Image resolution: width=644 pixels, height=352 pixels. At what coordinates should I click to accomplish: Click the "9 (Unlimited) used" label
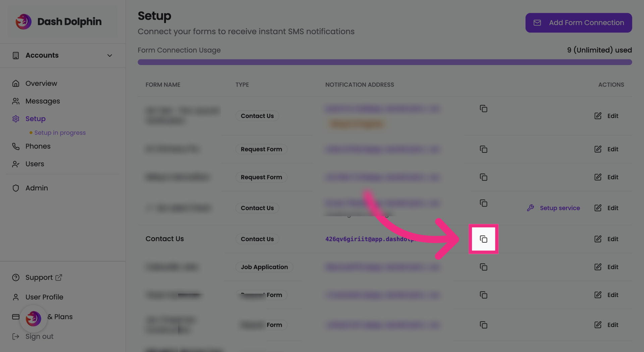point(599,50)
